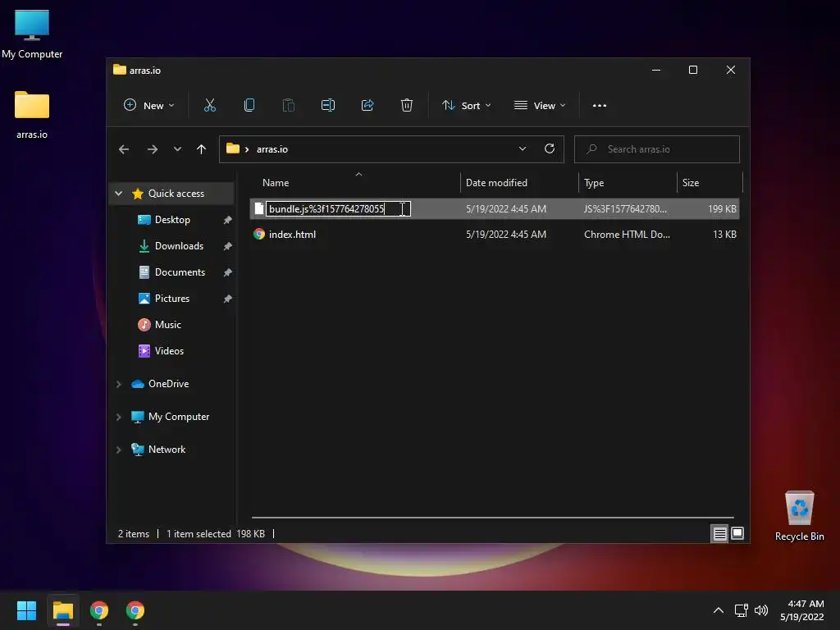
Task: Click the Copy icon in toolbar
Action: click(249, 105)
